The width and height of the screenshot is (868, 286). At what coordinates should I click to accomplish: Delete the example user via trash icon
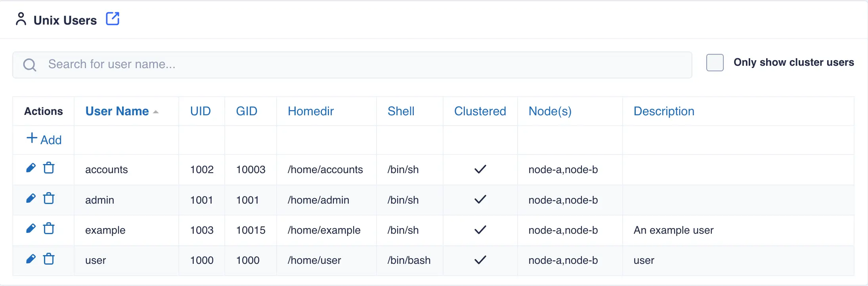tap(49, 228)
